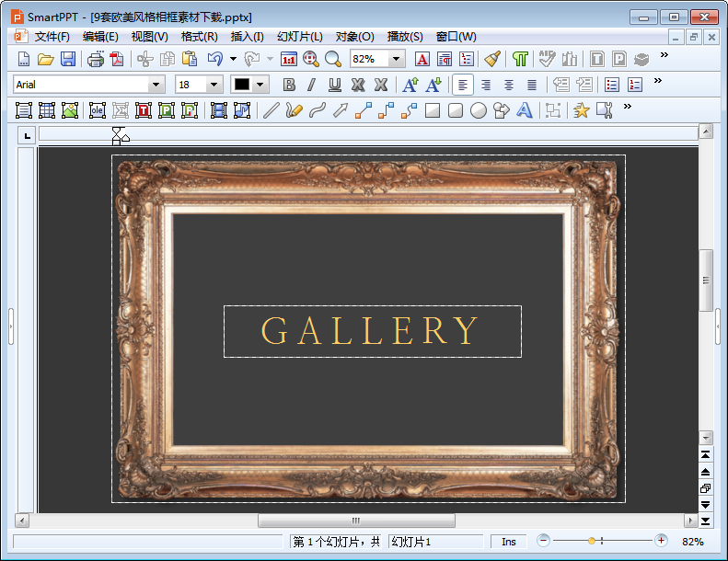
Task: Draw a rounded rectangle shape
Action: [x=456, y=110]
